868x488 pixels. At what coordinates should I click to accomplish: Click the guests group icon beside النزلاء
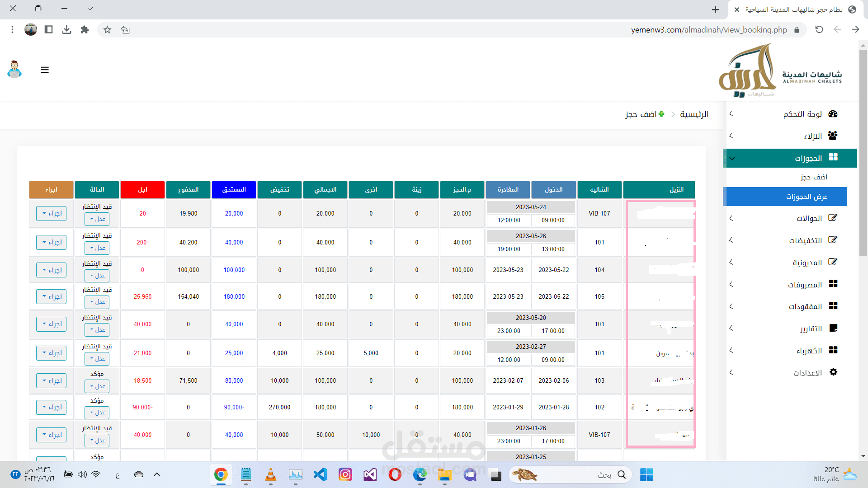pyautogui.click(x=833, y=136)
